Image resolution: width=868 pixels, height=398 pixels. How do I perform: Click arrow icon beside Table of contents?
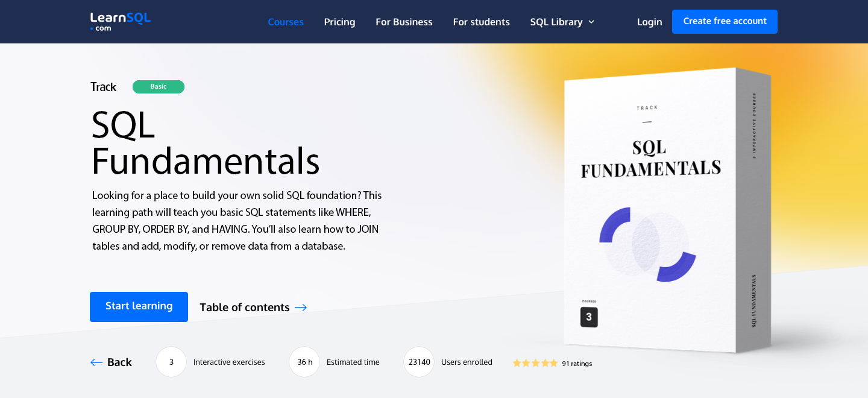click(x=301, y=308)
